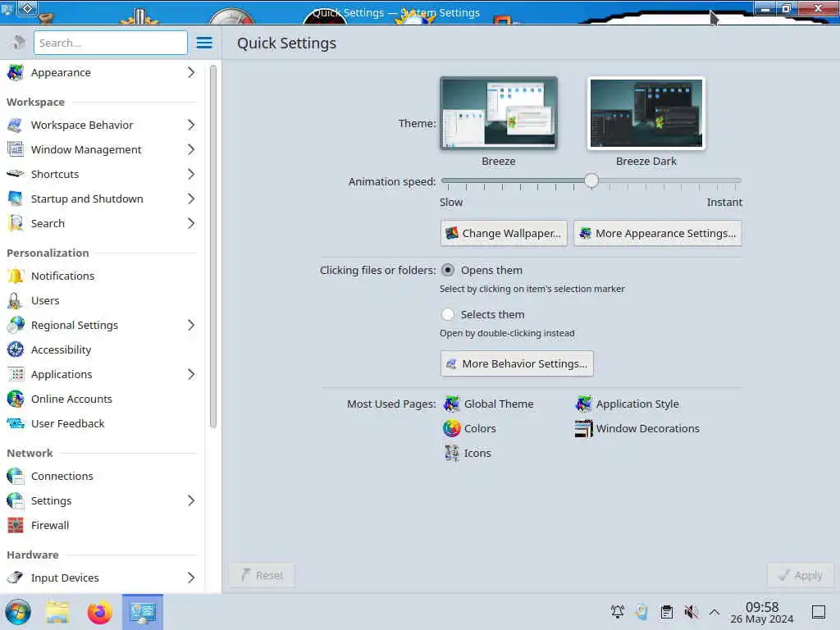Open the hamburger menu beside search
This screenshot has width=840, height=630.
(x=204, y=43)
